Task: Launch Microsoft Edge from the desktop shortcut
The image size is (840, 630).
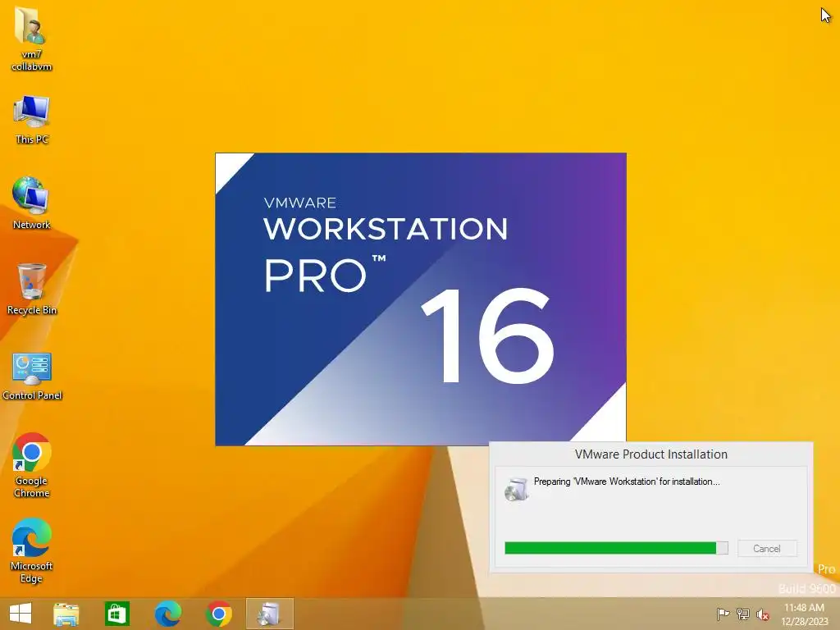Action: click(32, 550)
